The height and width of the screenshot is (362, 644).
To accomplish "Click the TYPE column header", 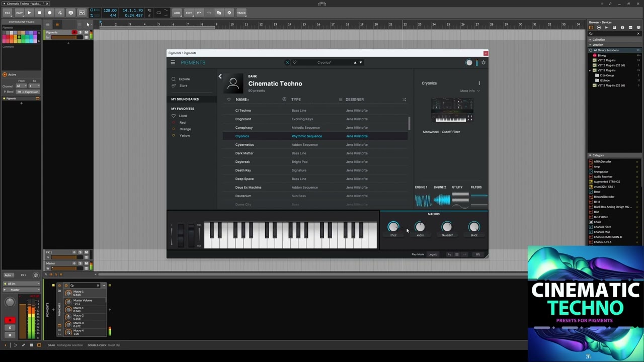I will pos(296,100).
